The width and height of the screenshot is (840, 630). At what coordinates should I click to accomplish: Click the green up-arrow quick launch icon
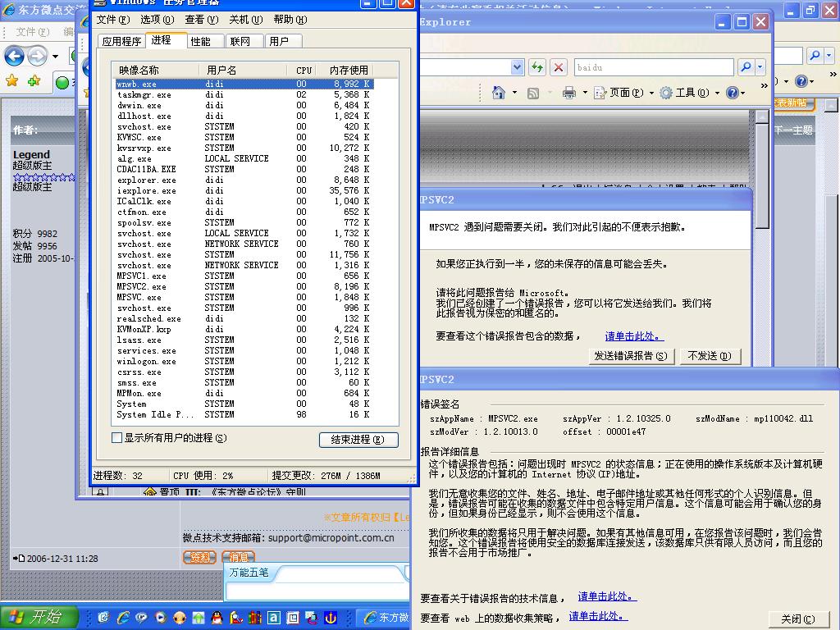pos(199,618)
